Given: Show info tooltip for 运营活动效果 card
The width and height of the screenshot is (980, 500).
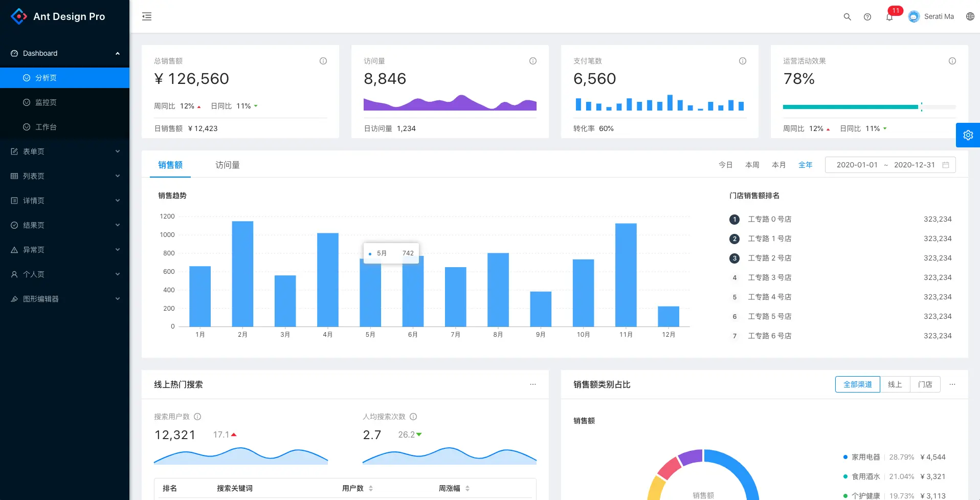Looking at the screenshot, I should point(952,61).
